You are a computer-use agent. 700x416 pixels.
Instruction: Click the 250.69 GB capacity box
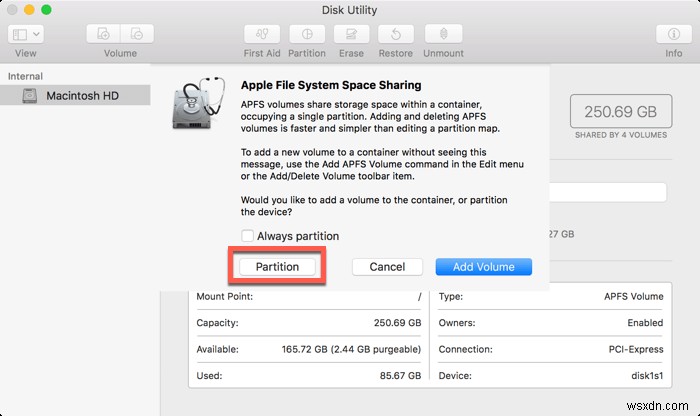click(611, 112)
